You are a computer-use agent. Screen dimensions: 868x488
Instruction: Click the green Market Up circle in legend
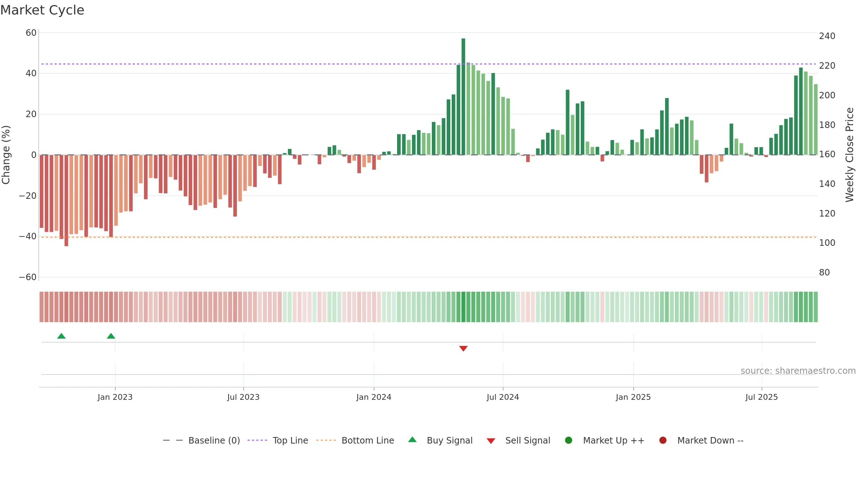(x=569, y=440)
